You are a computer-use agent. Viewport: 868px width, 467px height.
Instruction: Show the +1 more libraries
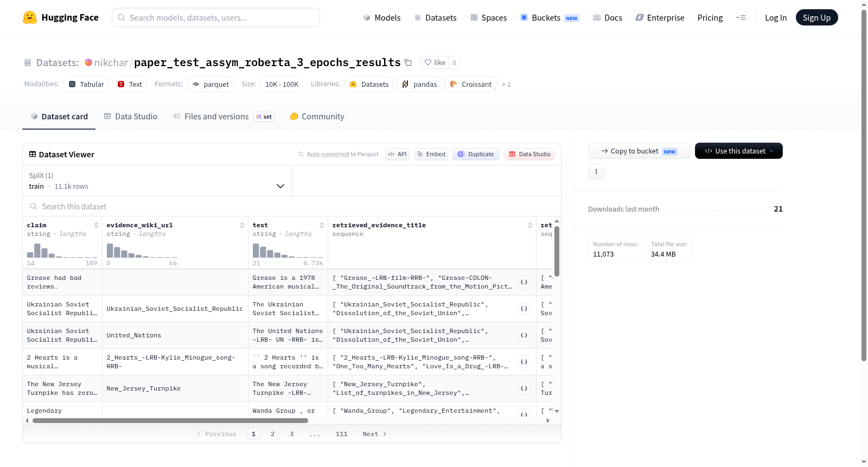tap(506, 85)
